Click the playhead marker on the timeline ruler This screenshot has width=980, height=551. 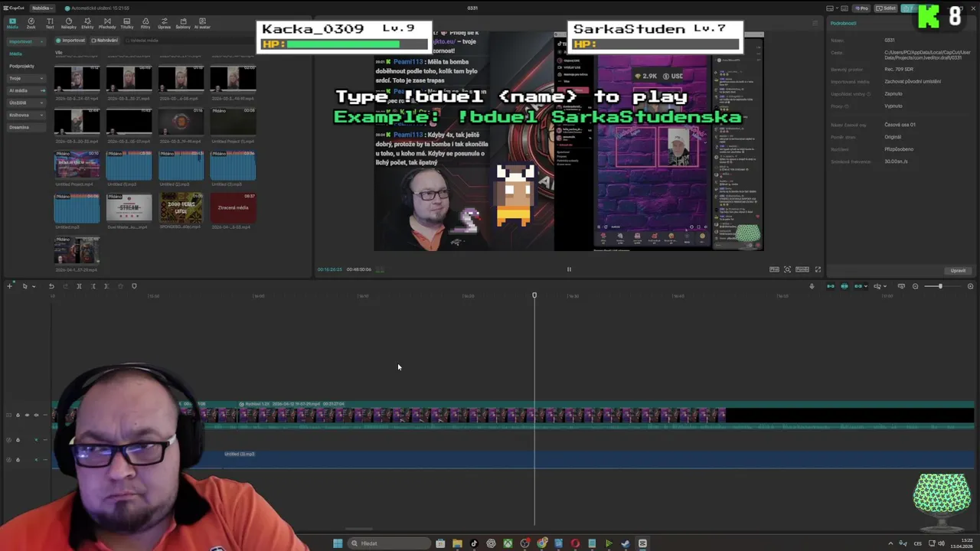click(534, 295)
